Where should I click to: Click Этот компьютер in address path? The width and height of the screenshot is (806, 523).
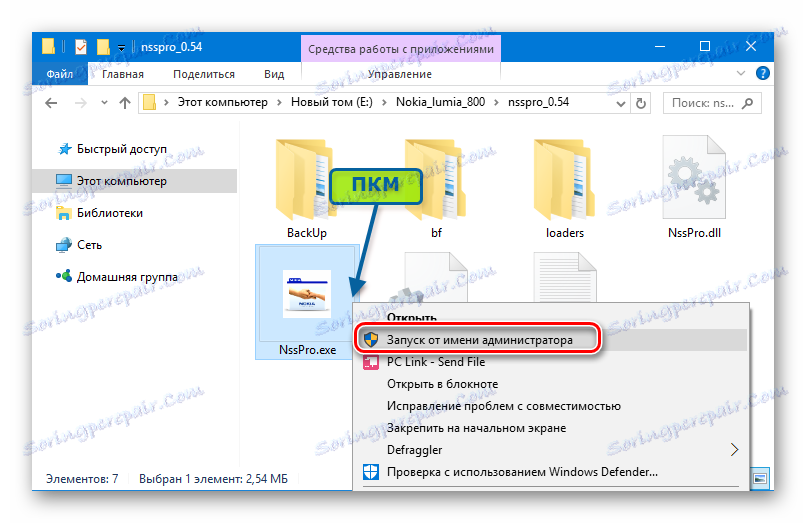coord(223,102)
